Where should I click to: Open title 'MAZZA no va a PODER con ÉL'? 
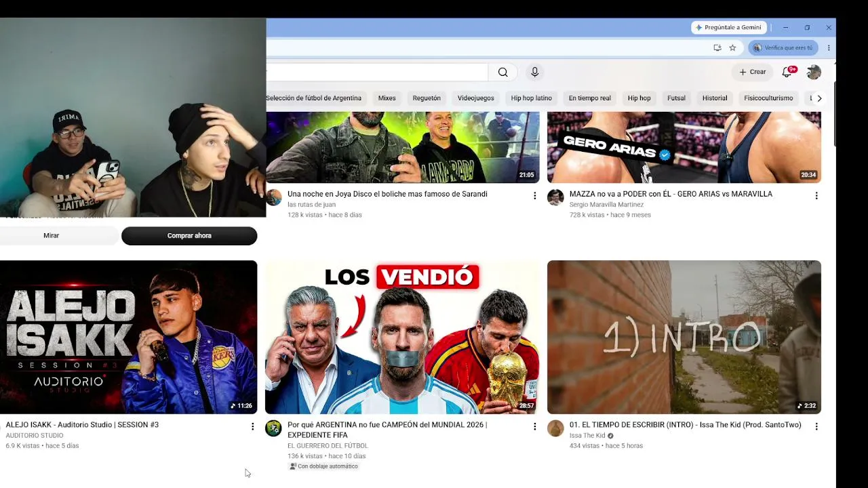pyautogui.click(x=671, y=194)
